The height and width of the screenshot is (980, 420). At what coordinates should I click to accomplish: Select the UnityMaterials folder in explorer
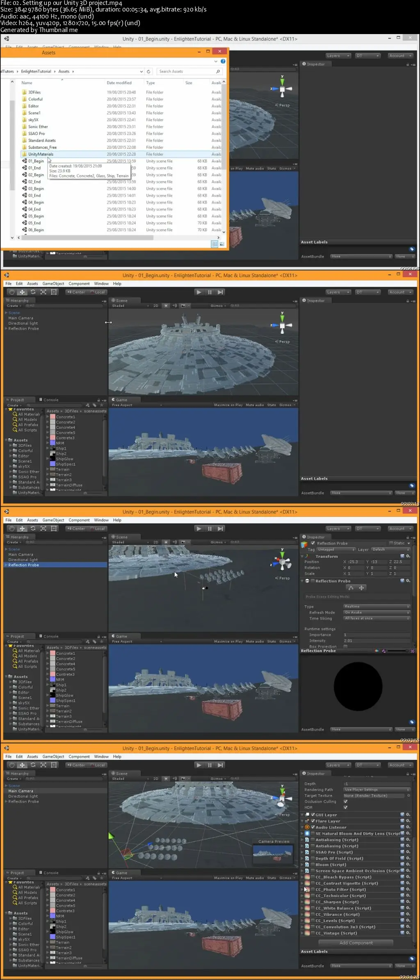click(121, 154)
